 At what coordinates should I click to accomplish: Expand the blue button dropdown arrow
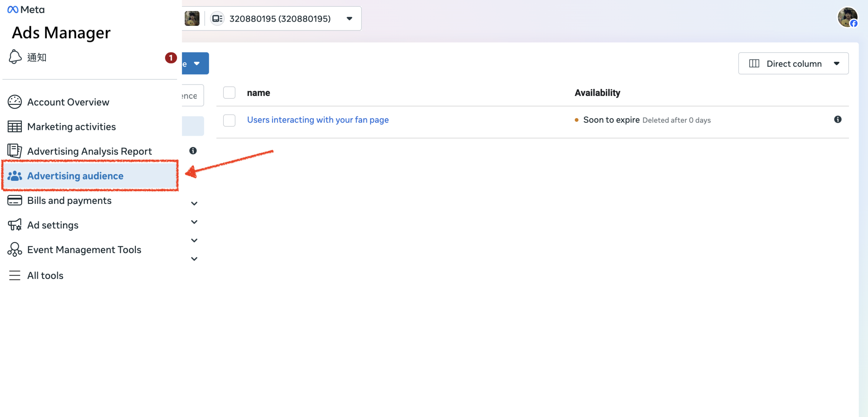(197, 63)
